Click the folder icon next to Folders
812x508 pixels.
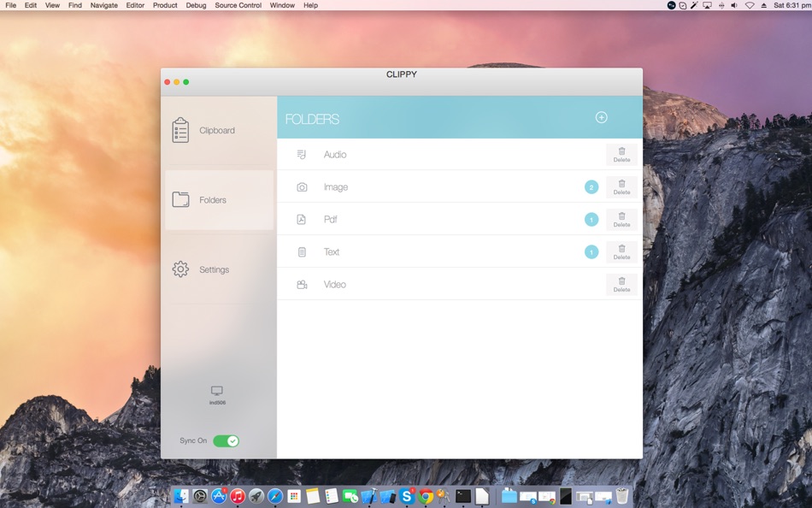pyautogui.click(x=180, y=199)
